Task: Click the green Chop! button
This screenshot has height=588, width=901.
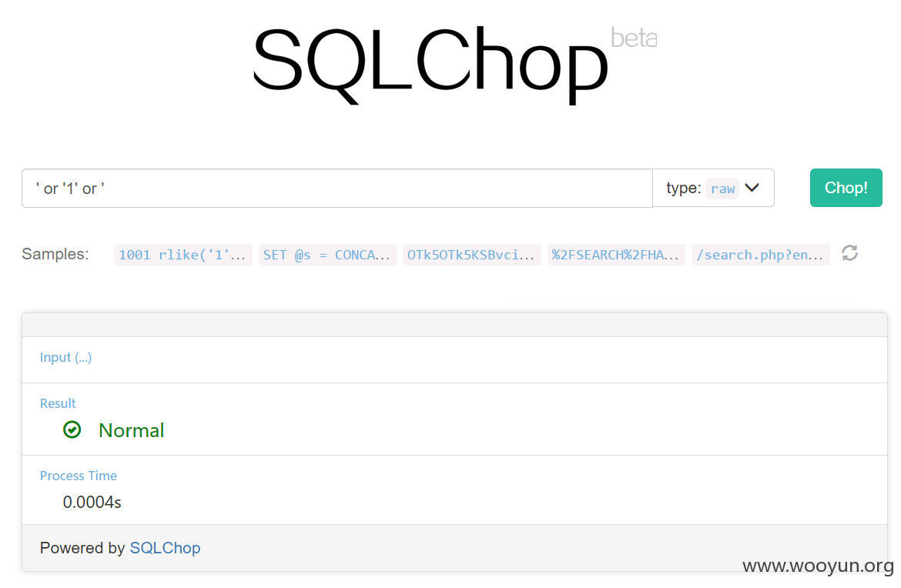Action: click(846, 188)
